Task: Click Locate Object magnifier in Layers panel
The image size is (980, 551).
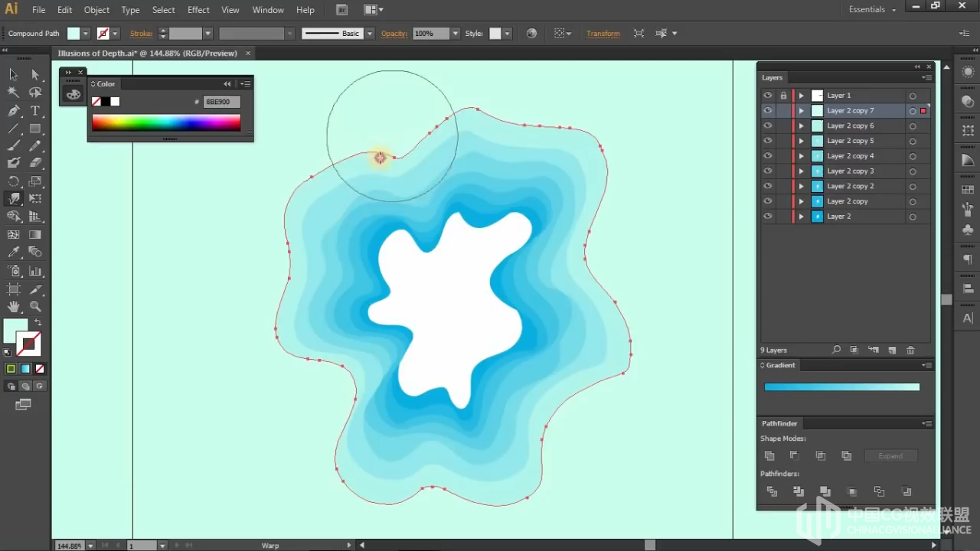Action: pyautogui.click(x=836, y=350)
